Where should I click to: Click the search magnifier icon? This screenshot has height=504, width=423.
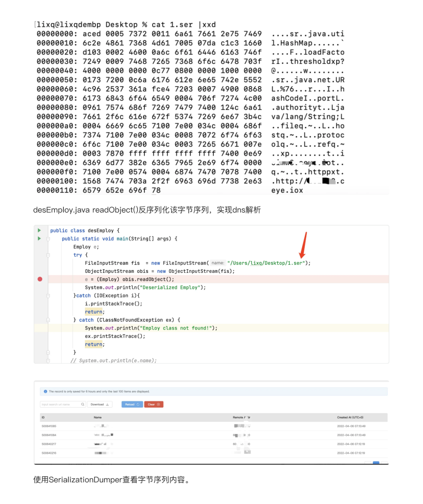83,405
